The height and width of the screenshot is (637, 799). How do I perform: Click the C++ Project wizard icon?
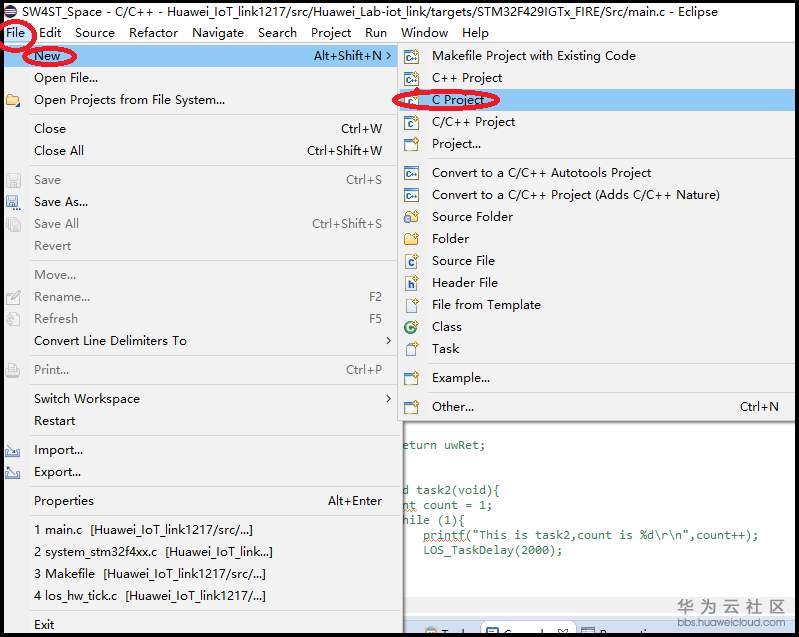tap(411, 78)
